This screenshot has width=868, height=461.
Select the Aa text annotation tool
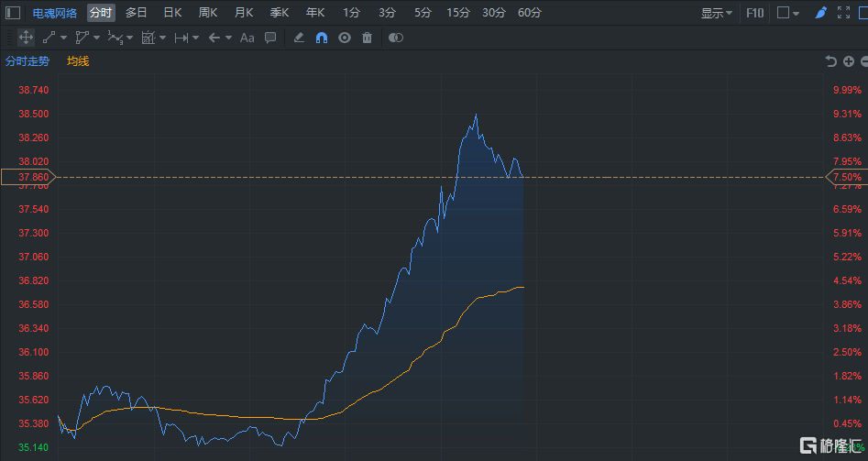(x=247, y=38)
